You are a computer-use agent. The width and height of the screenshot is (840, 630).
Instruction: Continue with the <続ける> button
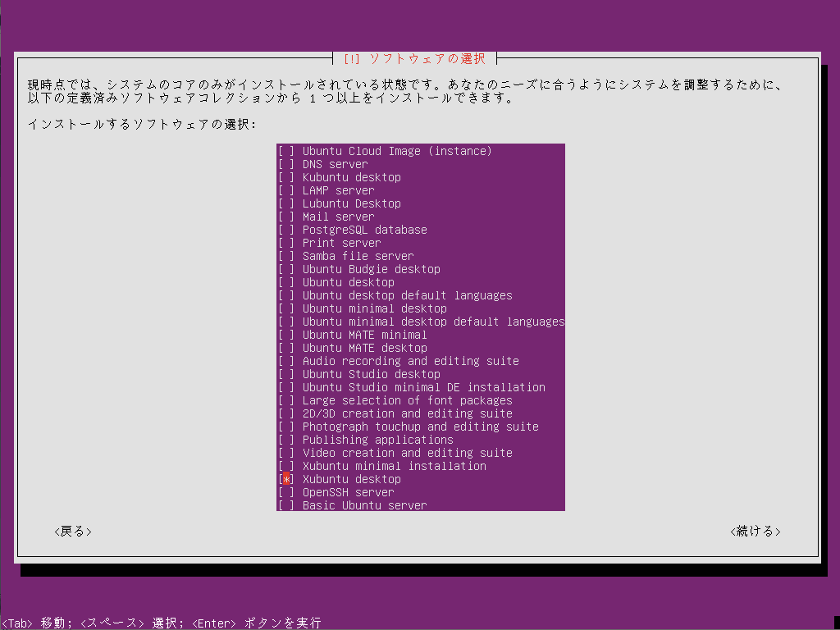click(756, 532)
